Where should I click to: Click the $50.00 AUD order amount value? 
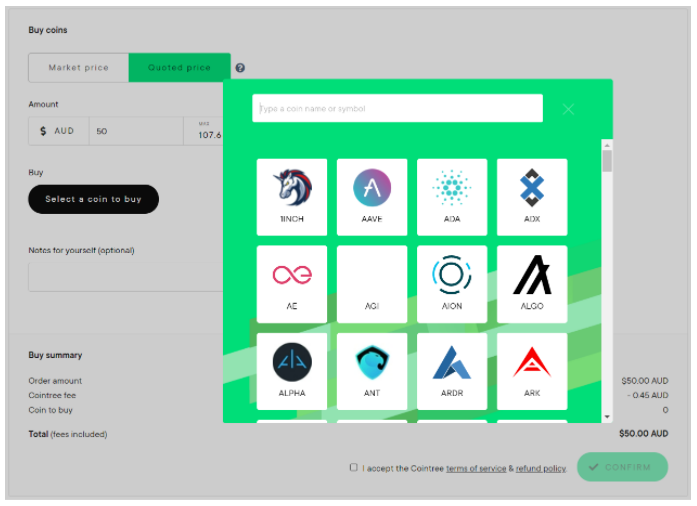click(645, 381)
